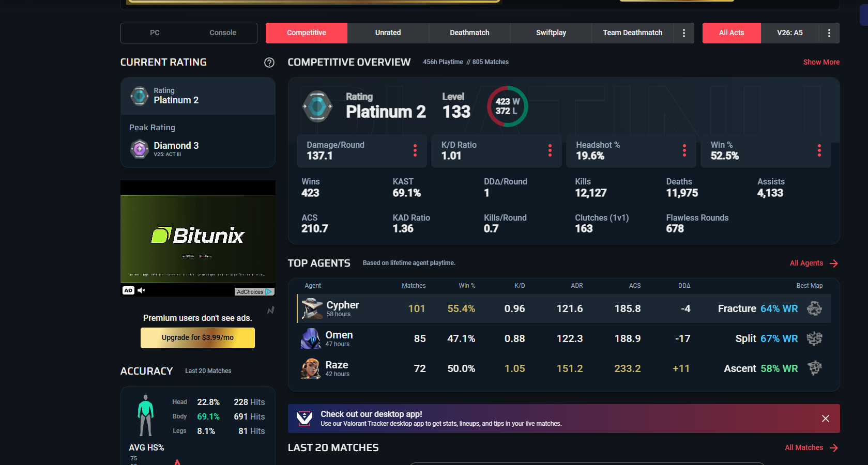
Task: Click the Fracture map icon in the Cypher row
Action: point(814,308)
